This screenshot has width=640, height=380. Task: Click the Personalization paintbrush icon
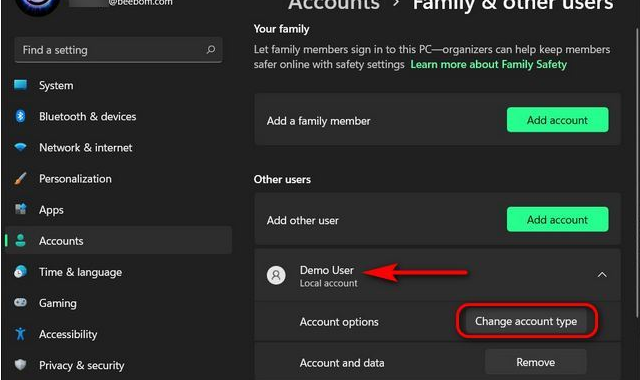pyautogui.click(x=20, y=178)
